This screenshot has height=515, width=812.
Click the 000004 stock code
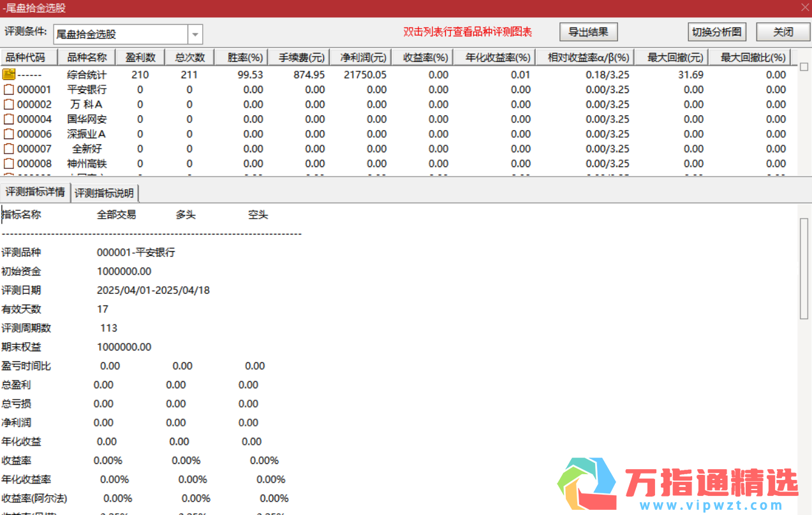pos(34,119)
